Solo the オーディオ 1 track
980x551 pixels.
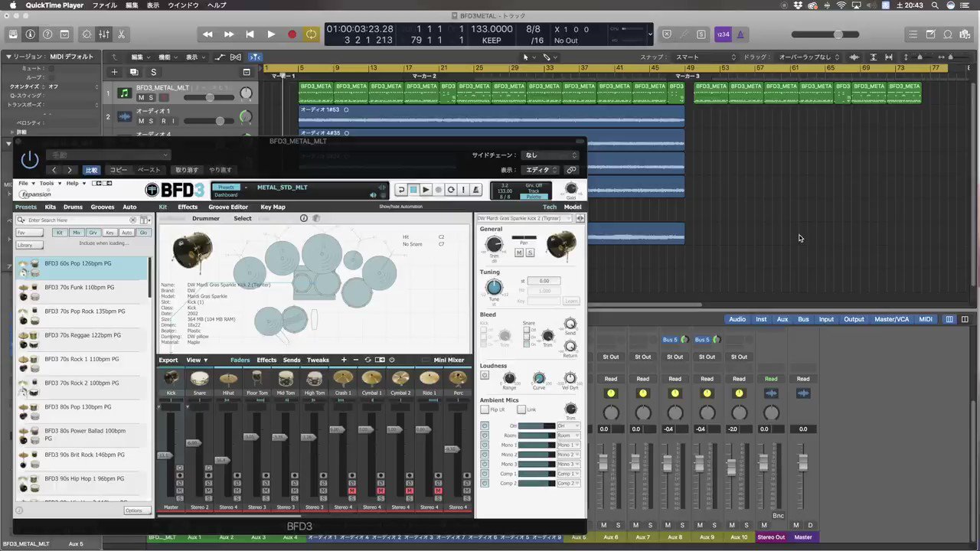151,121
